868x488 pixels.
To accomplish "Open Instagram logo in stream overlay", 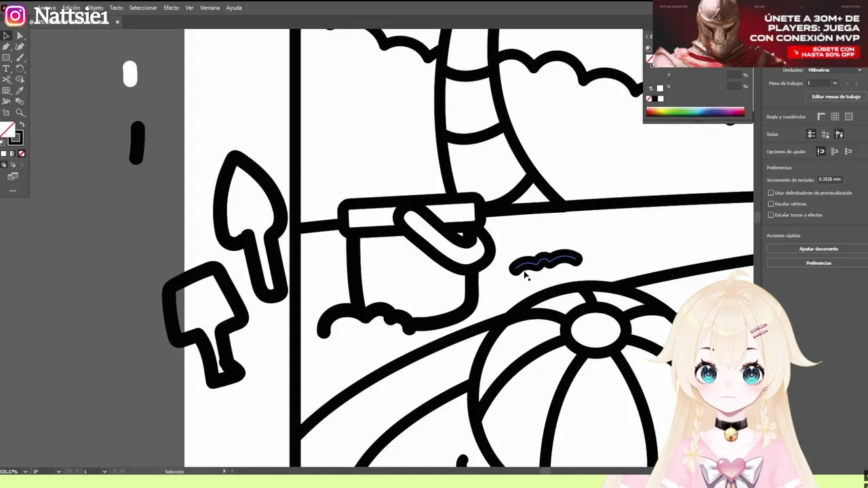I will pos(15,15).
